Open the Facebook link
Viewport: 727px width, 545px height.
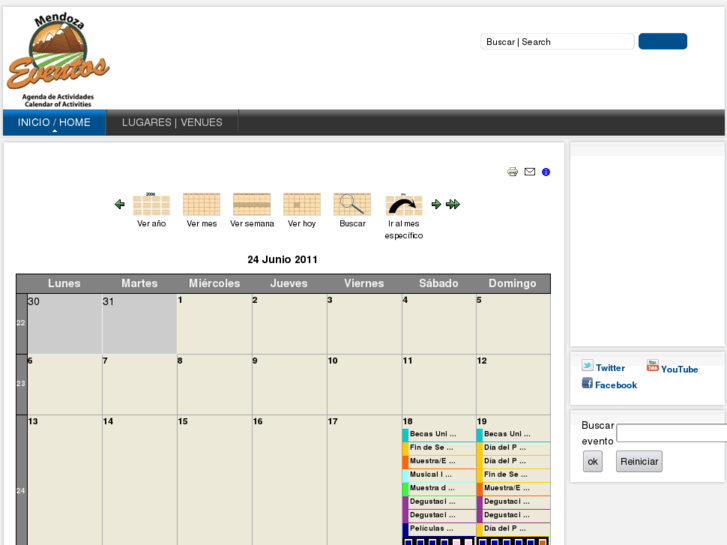pos(616,385)
